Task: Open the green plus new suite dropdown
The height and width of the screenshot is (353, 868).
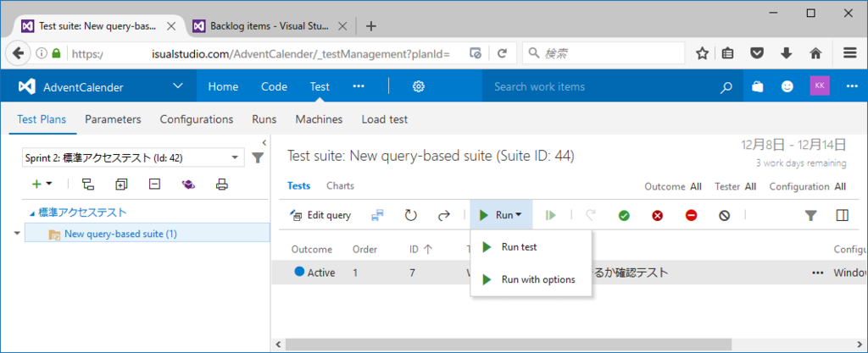Action: pos(42,184)
